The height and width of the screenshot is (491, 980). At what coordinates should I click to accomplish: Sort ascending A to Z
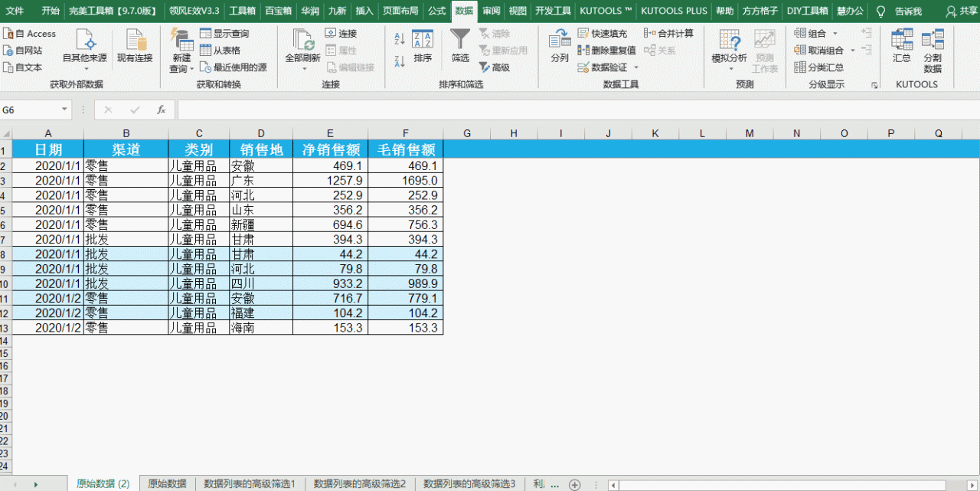point(399,38)
